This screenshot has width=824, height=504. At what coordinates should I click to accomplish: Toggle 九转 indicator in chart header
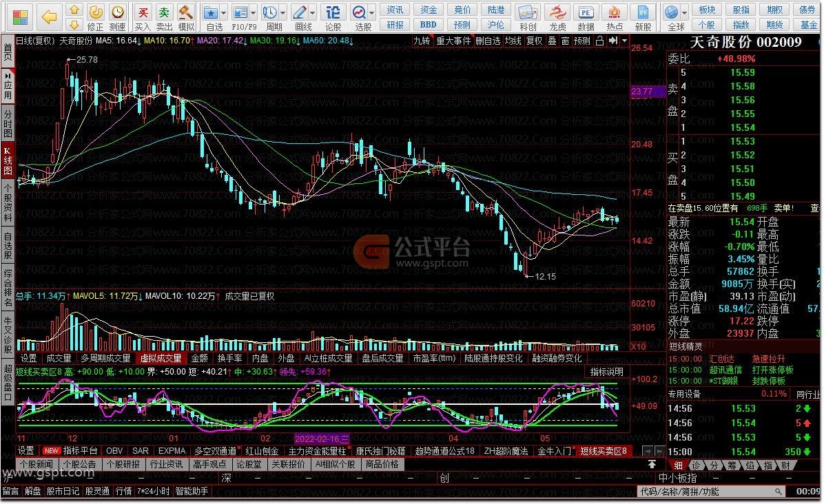click(422, 41)
